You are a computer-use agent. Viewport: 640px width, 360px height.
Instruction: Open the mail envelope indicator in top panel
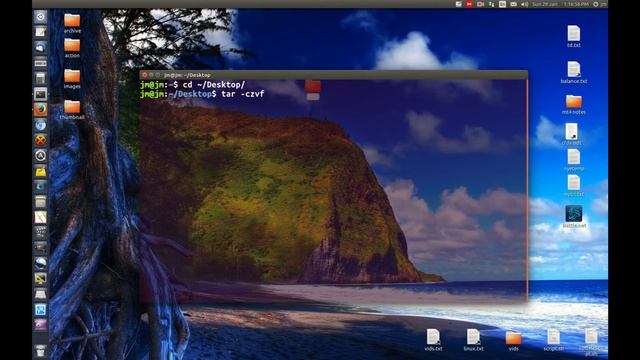pos(513,4)
